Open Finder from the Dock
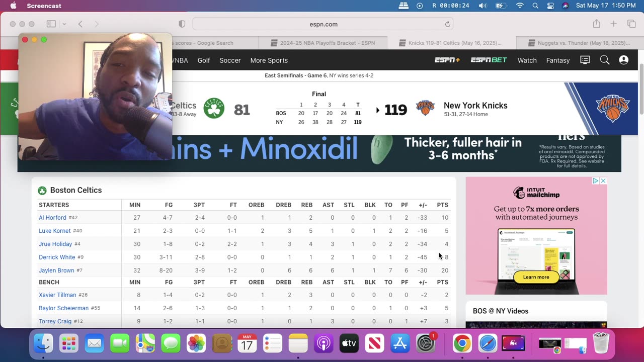The width and height of the screenshot is (644, 362). pyautogui.click(x=43, y=344)
